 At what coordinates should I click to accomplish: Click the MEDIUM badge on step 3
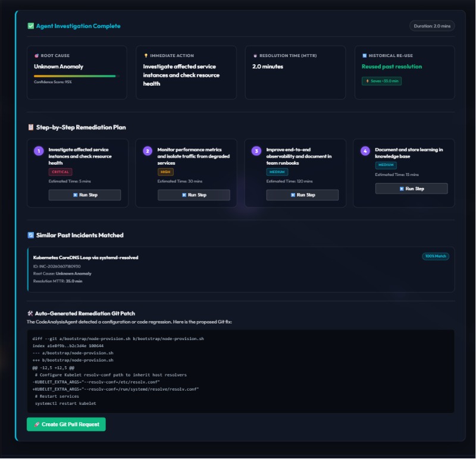click(x=277, y=172)
